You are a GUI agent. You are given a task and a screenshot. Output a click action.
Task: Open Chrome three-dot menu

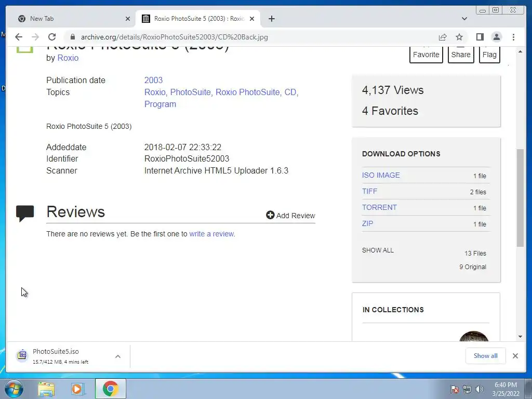[513, 37]
